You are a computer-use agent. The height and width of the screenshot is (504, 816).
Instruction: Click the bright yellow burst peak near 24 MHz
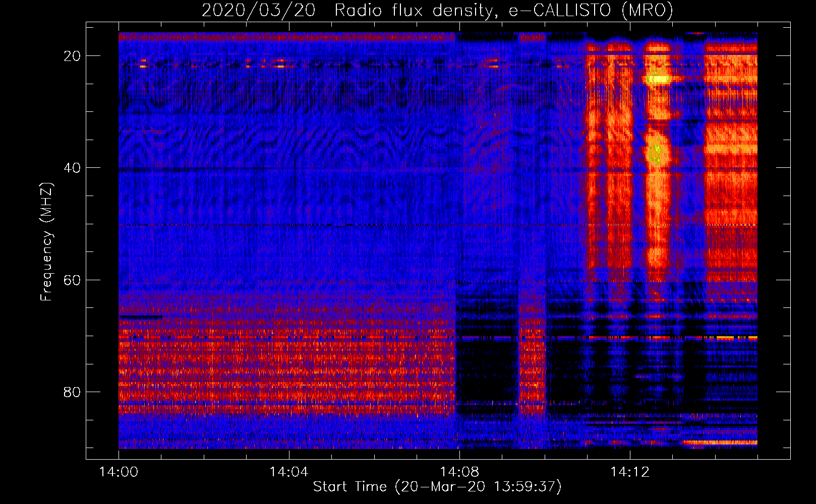point(658,79)
